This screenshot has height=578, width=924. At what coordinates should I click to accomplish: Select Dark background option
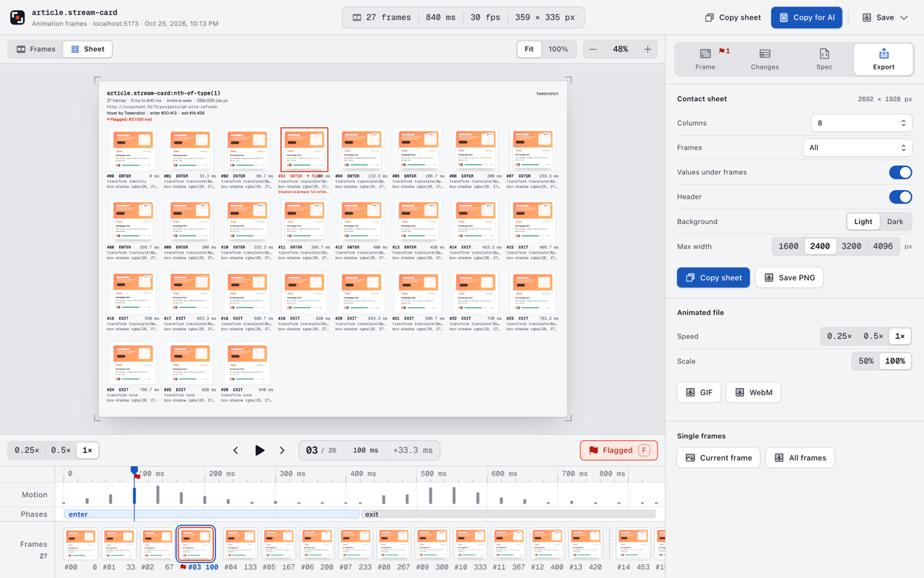[895, 222]
